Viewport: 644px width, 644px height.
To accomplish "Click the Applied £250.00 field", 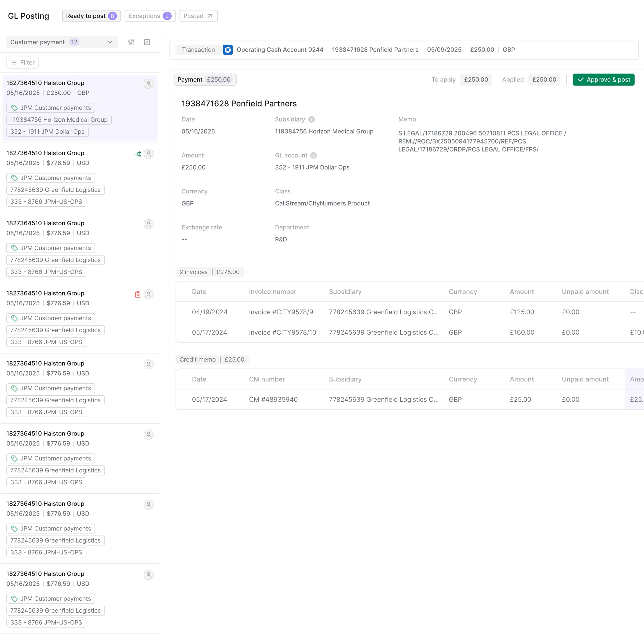I will pyautogui.click(x=544, y=80).
